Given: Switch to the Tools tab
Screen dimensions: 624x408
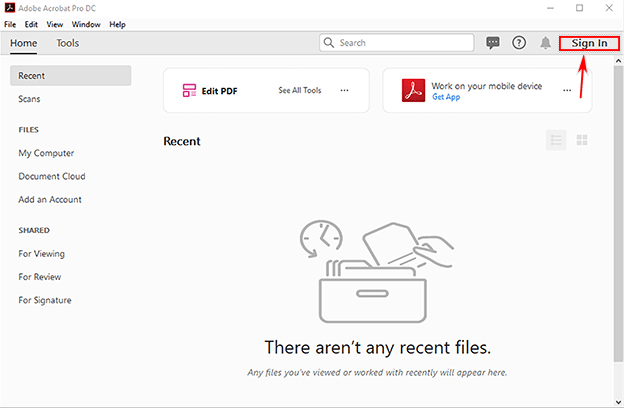Looking at the screenshot, I should pyautogui.click(x=68, y=43).
